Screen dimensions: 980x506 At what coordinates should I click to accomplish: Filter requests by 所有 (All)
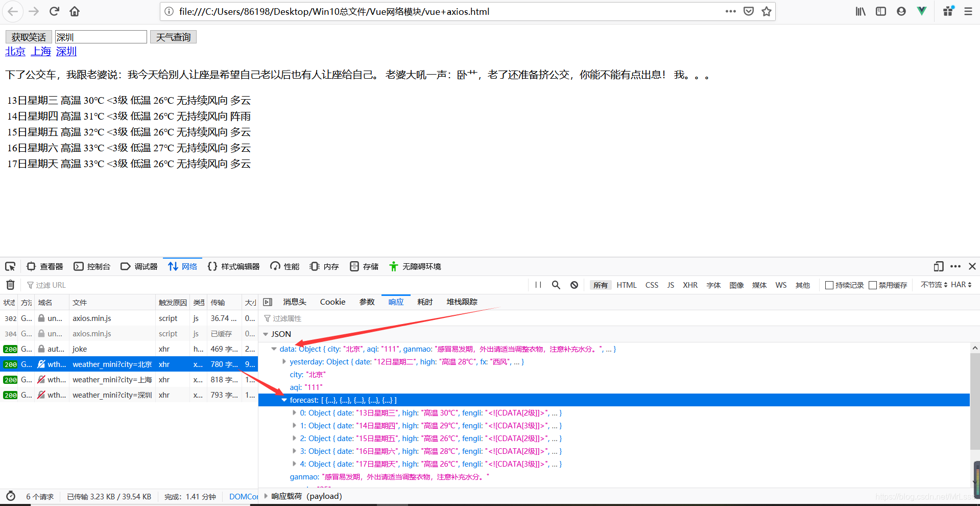tap(601, 285)
